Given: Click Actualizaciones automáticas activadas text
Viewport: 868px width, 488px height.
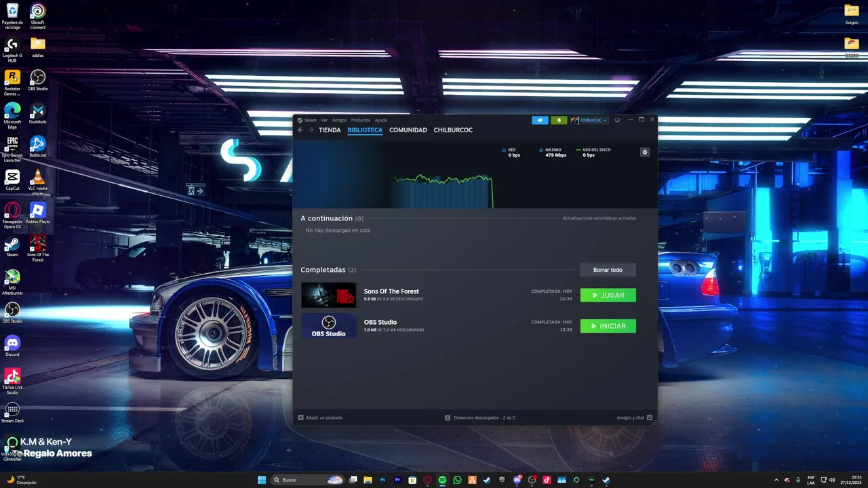Looking at the screenshot, I should (599, 218).
